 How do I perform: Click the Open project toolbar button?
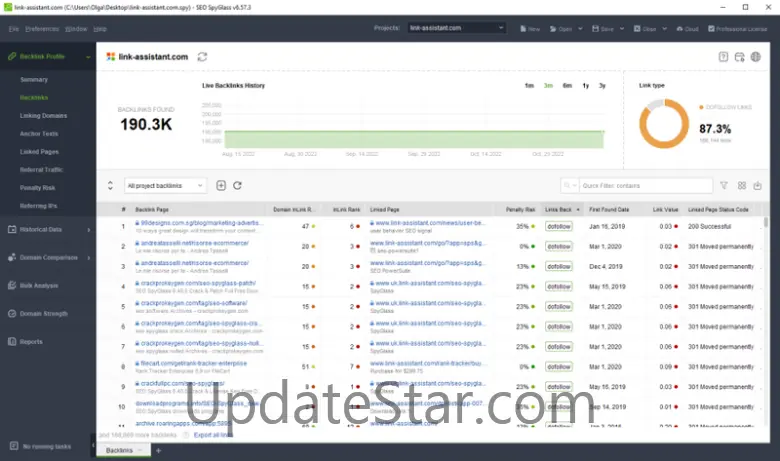coord(561,29)
